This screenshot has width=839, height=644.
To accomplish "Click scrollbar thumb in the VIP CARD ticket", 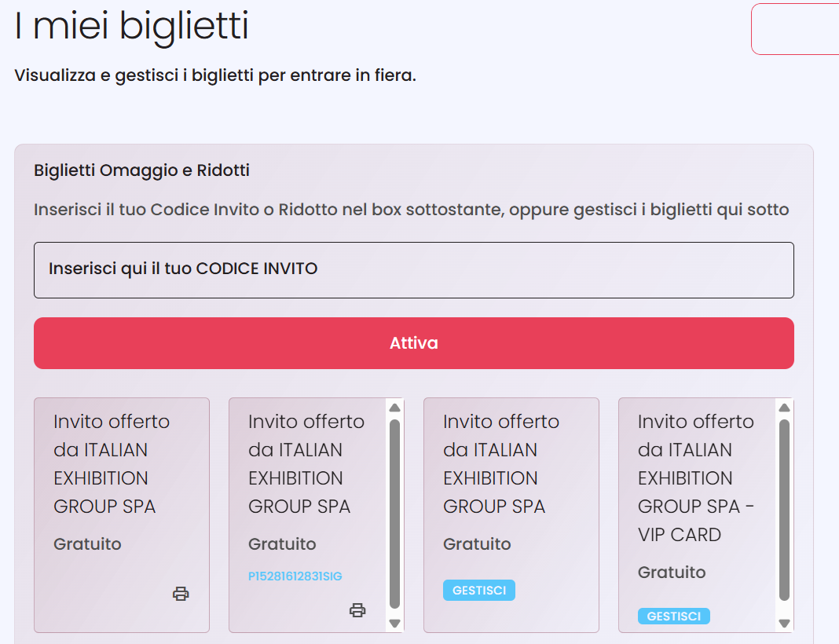I will [784, 510].
